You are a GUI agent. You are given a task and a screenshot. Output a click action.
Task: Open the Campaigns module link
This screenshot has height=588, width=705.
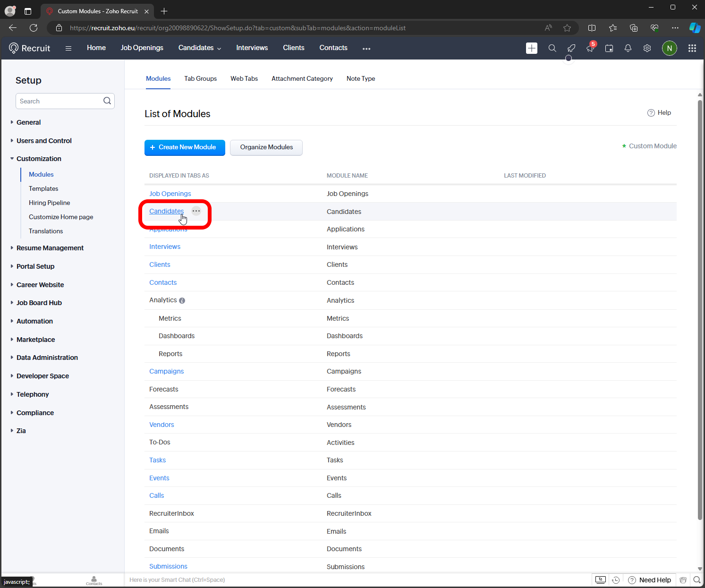coord(167,371)
